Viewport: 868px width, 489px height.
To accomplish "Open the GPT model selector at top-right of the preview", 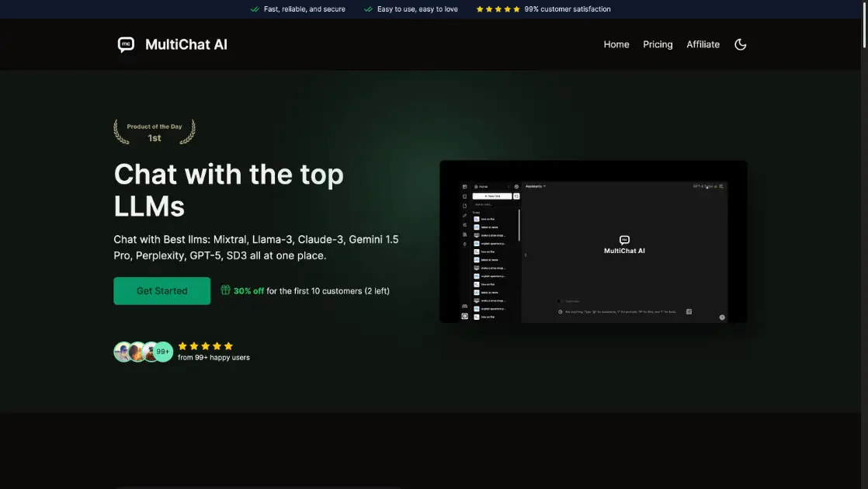I will [705, 186].
